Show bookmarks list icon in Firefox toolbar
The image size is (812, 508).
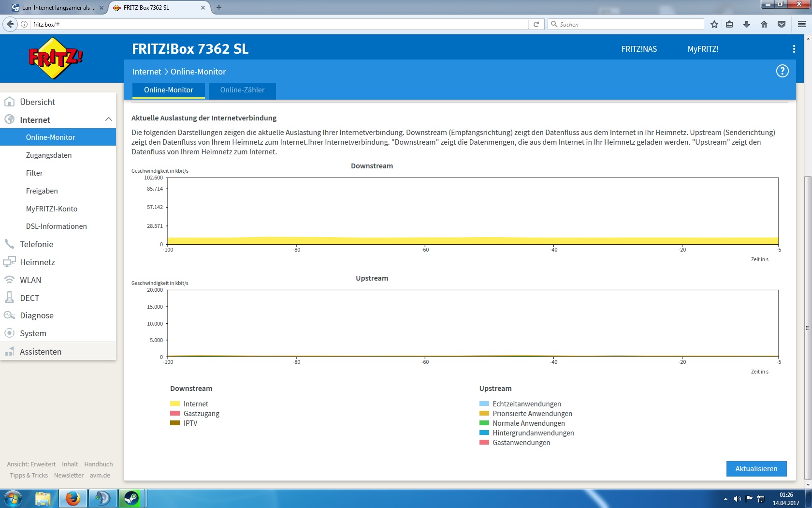point(729,24)
